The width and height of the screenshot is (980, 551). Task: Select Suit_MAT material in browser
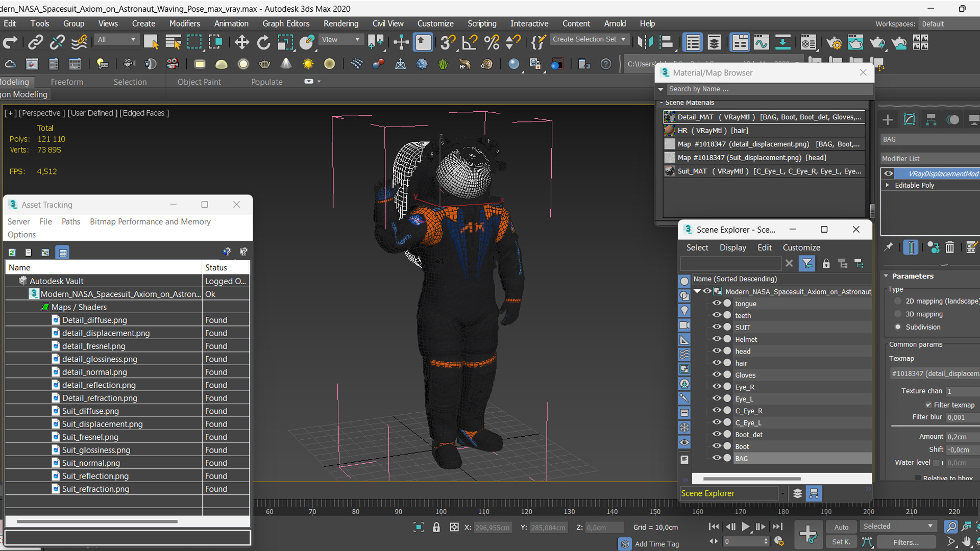click(764, 171)
